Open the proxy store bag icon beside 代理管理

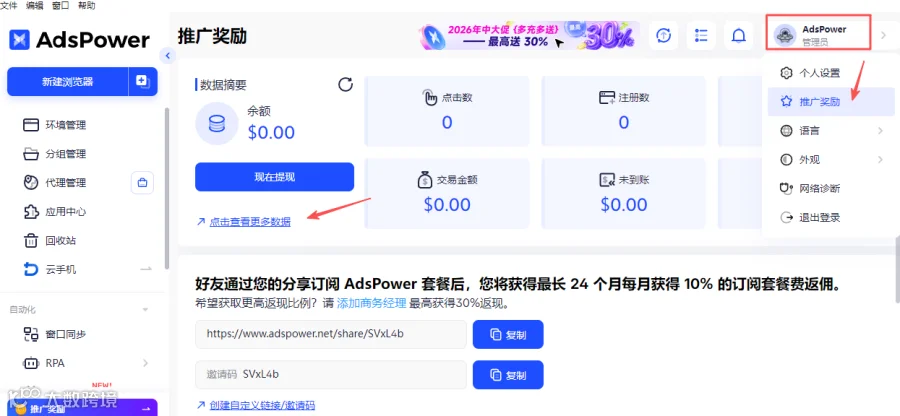(x=142, y=183)
